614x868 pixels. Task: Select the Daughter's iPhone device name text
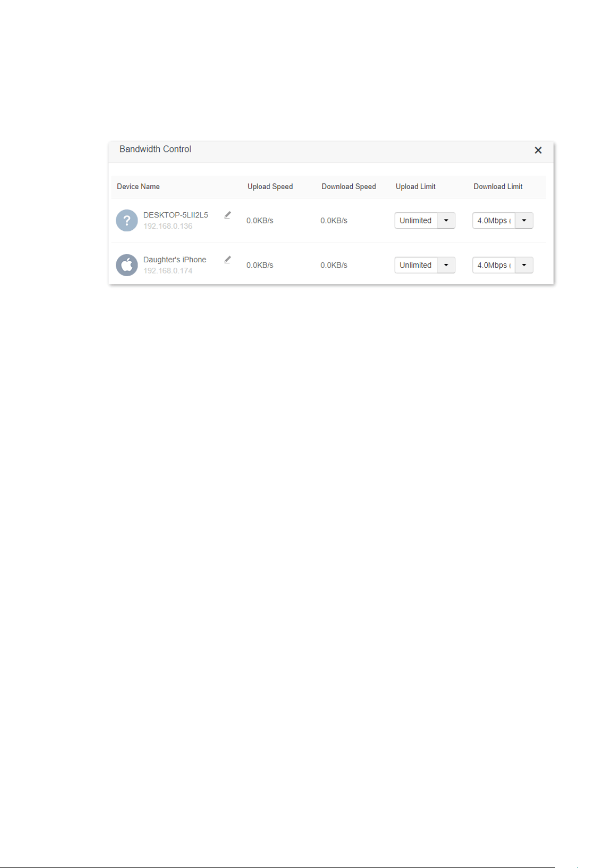click(175, 260)
